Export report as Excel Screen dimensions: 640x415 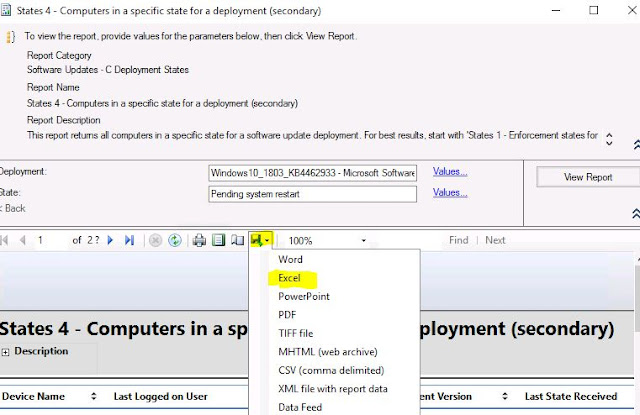click(x=289, y=278)
